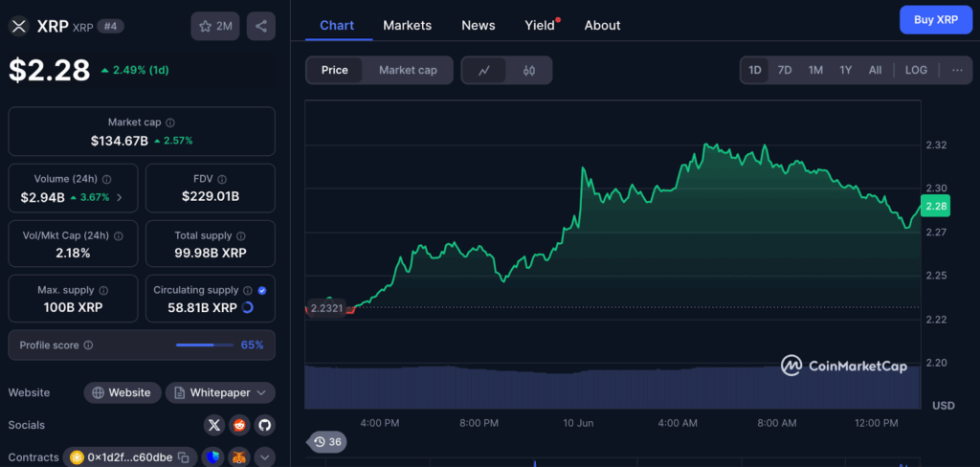
Task: Switch to candlestick chart view
Action: coord(529,70)
